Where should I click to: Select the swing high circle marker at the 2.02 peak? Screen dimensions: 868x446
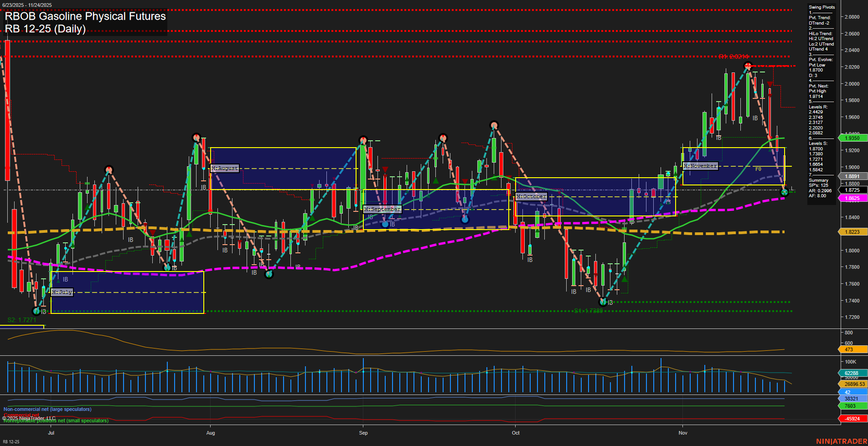(x=748, y=66)
